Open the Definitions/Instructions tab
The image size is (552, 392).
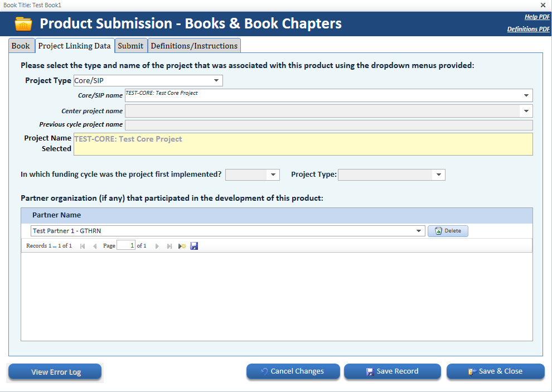click(194, 46)
